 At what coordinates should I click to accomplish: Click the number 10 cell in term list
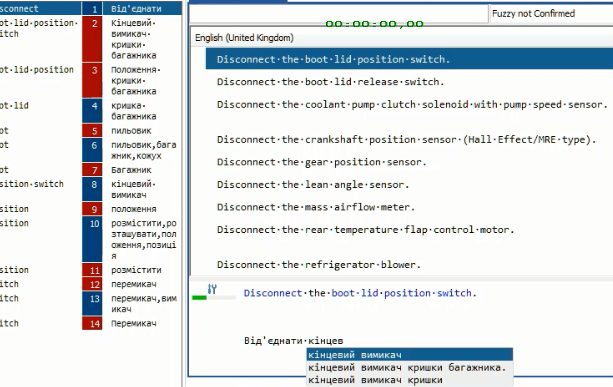92,239
